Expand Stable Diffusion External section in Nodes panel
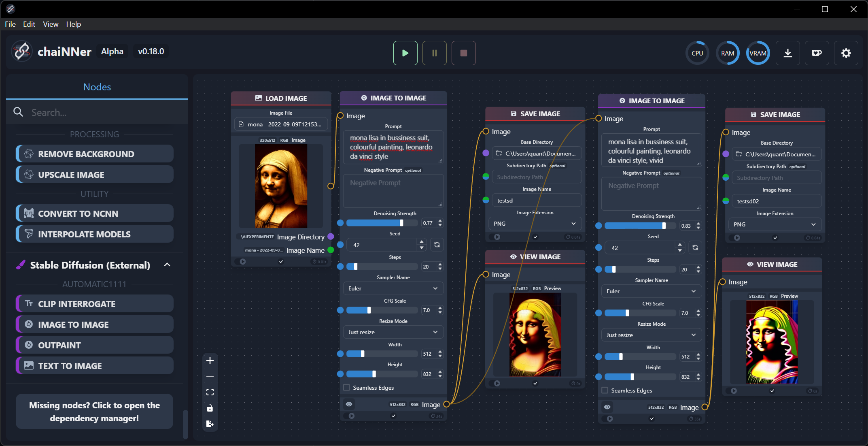 [168, 265]
